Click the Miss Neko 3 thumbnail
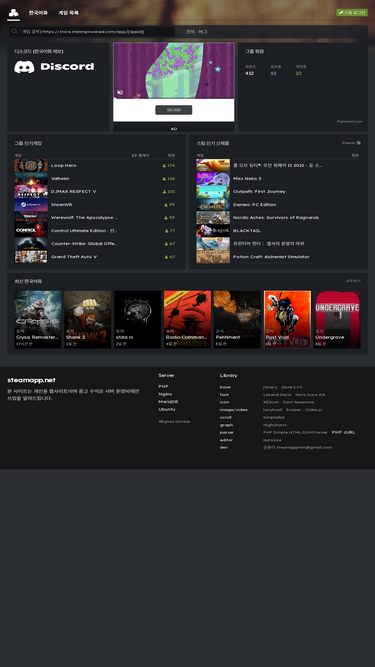The height and width of the screenshot is (667, 375). coord(213,179)
